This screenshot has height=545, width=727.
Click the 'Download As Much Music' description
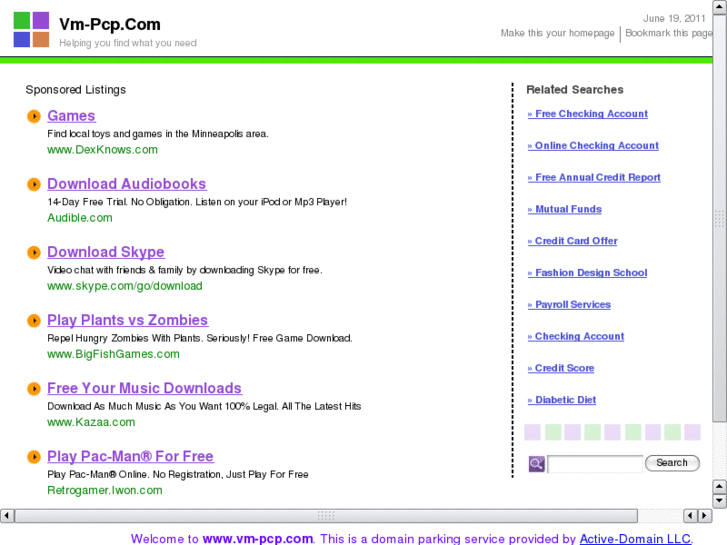pos(204,406)
